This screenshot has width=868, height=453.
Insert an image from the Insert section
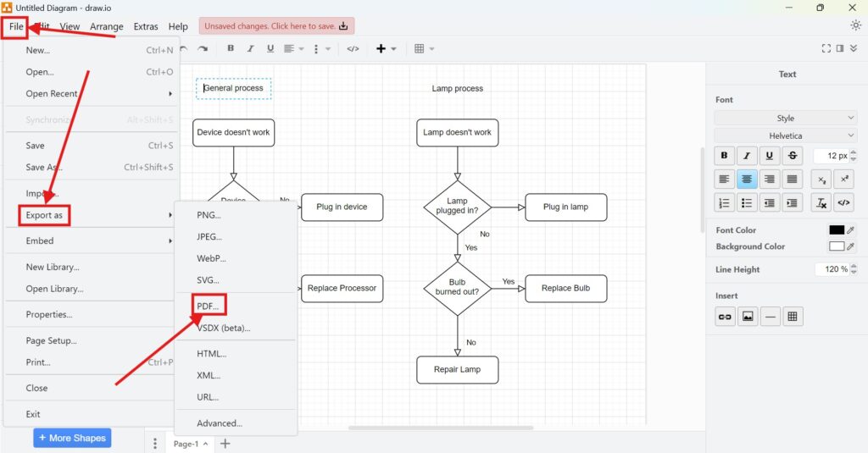tap(747, 317)
